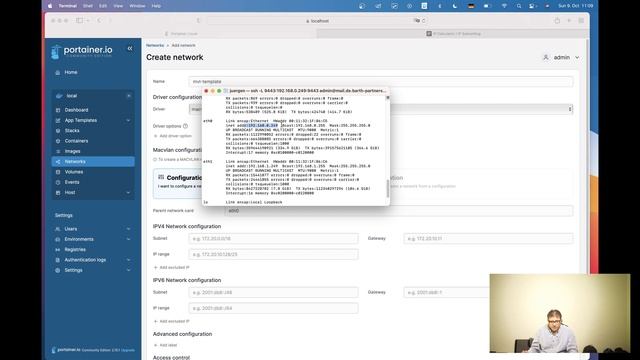The width and height of the screenshot is (640, 360).
Task: Close the local environment with its x
Action: (129, 96)
